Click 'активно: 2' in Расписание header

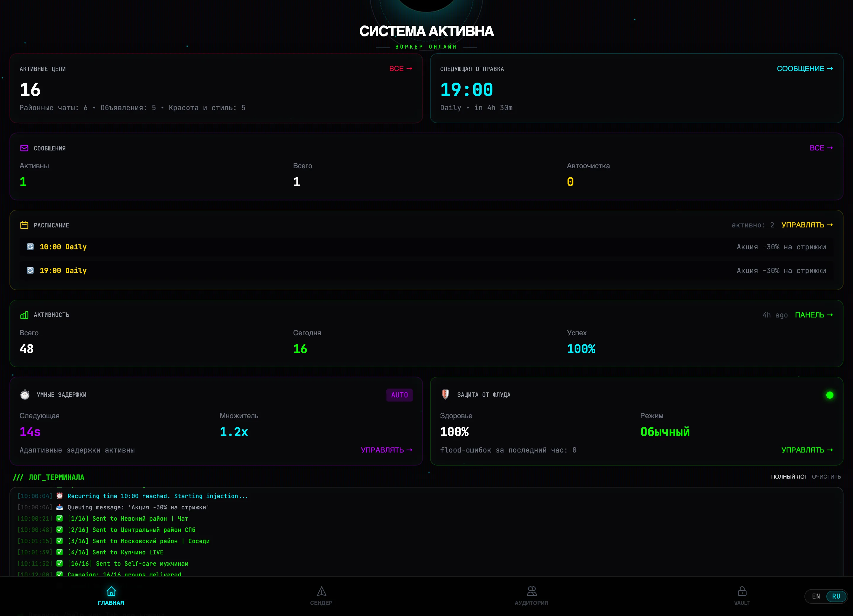pos(753,225)
